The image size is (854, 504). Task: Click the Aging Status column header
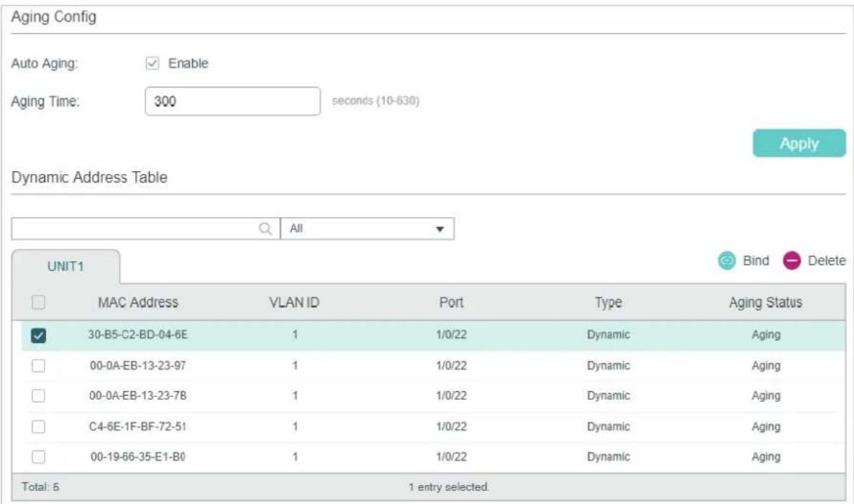(x=766, y=303)
